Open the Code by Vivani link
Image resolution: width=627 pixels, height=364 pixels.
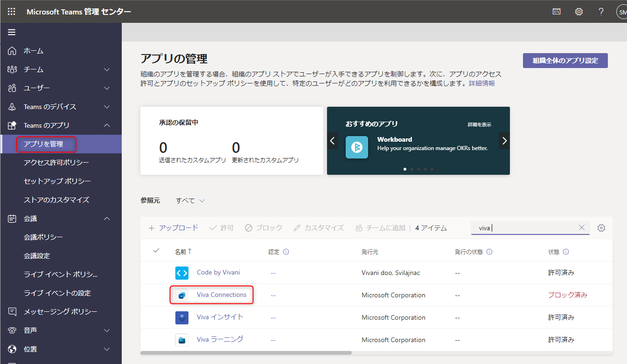[218, 272]
